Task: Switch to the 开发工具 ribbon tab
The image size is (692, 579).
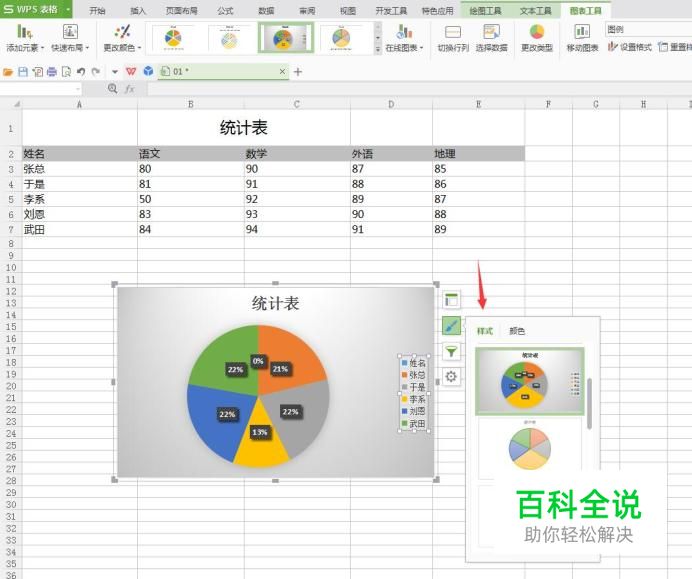Action: [x=391, y=11]
